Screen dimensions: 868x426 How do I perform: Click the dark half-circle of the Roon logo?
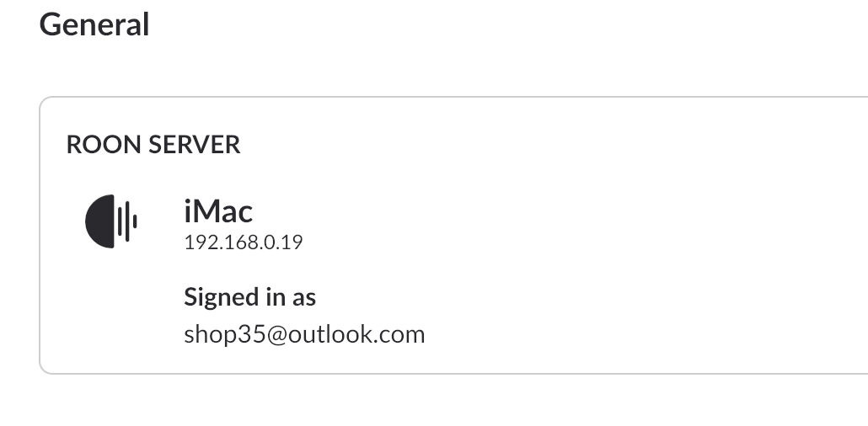click(x=100, y=221)
